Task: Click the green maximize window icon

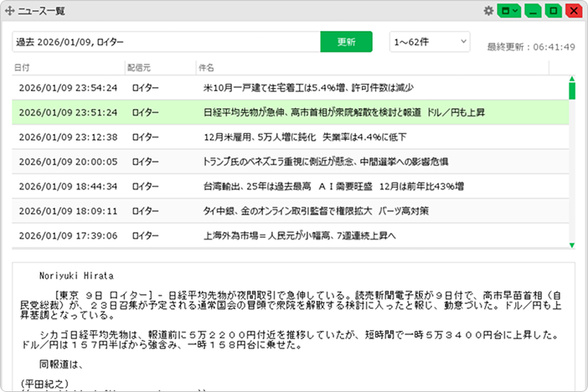Action: (x=553, y=11)
